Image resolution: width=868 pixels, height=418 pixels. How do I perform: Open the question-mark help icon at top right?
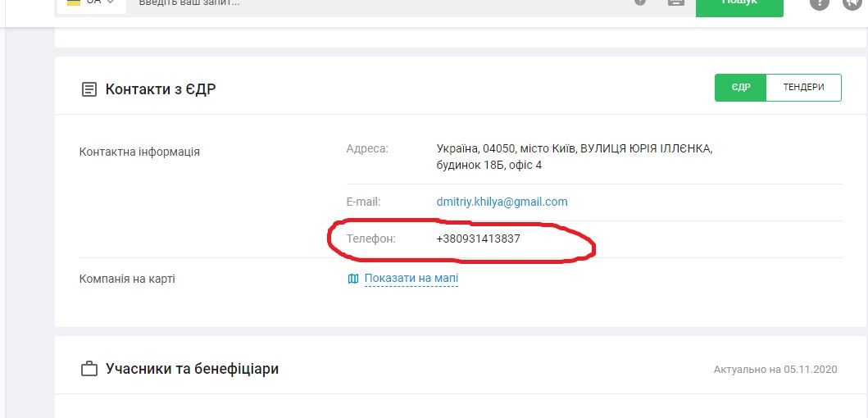pos(820,3)
